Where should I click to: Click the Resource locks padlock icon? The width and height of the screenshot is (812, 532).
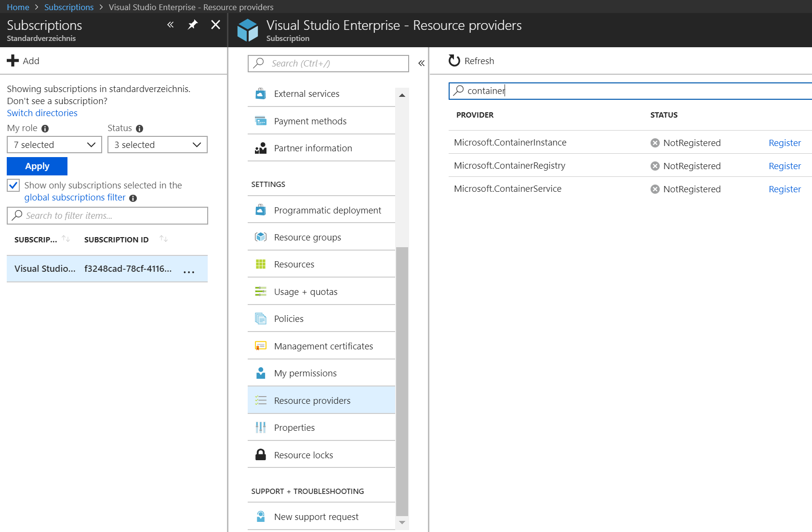click(x=261, y=455)
